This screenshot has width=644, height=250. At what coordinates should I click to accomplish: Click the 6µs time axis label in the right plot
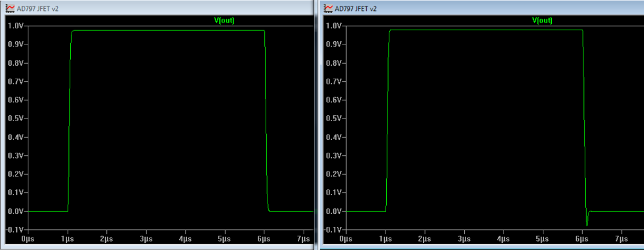582,239
